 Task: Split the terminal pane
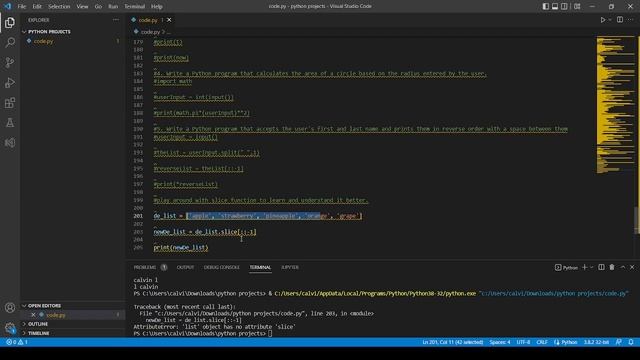point(601,267)
